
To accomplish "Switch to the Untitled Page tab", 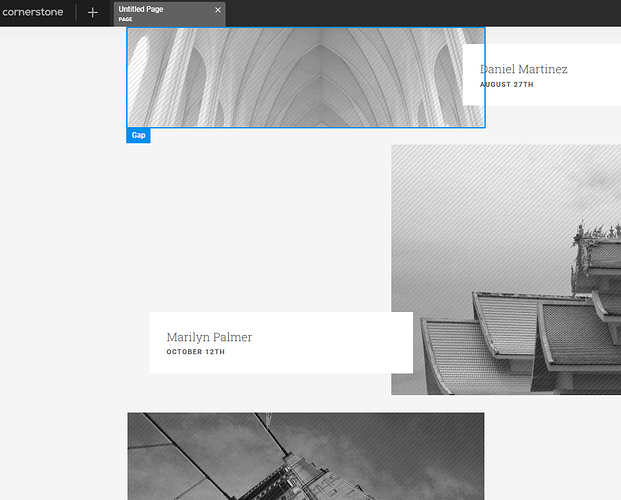I will click(150, 10).
